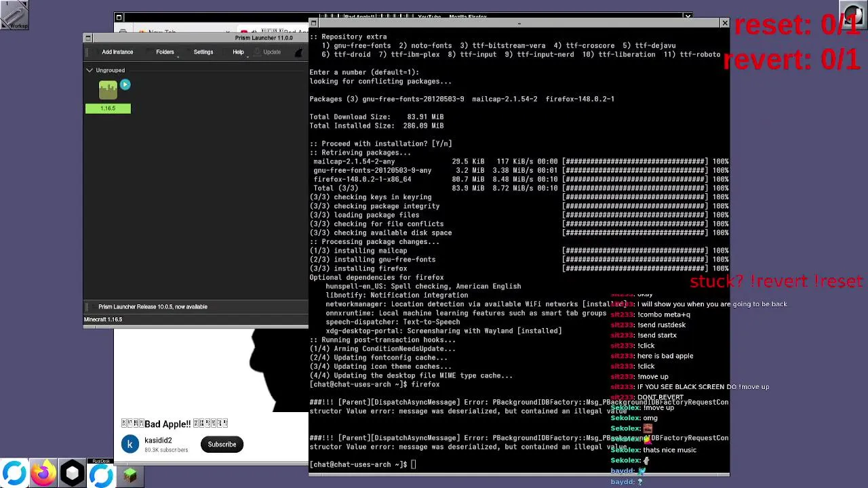Subscribe to kasidid2 channel
This screenshot has width=868, height=488.
pyautogui.click(x=222, y=445)
